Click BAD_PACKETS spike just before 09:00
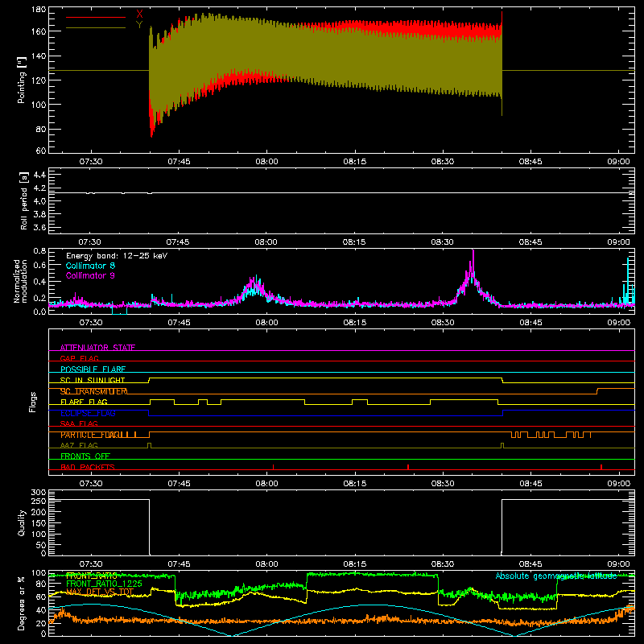 [x=601, y=467]
